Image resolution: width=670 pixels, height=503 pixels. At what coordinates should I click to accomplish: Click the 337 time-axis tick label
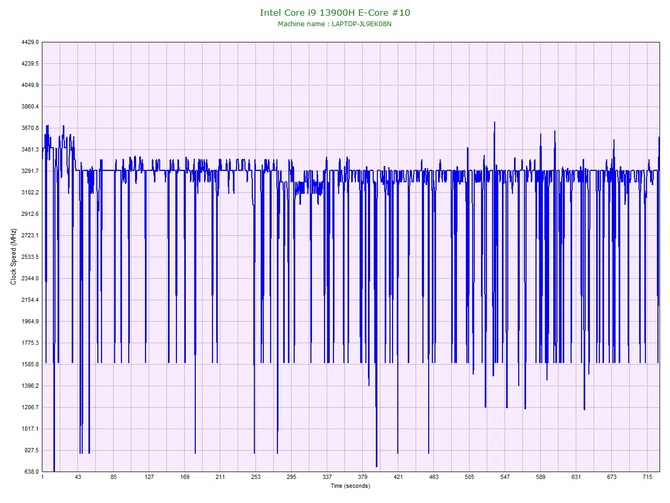pyautogui.click(x=327, y=477)
